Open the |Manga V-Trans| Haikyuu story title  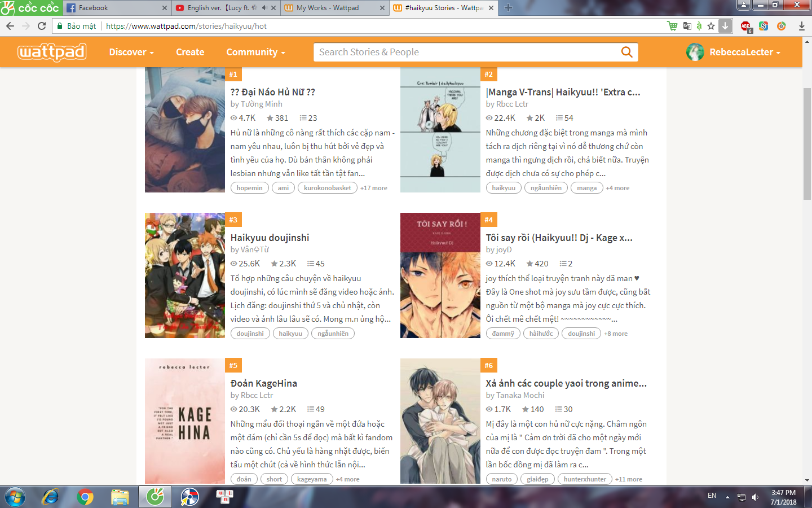tap(563, 92)
